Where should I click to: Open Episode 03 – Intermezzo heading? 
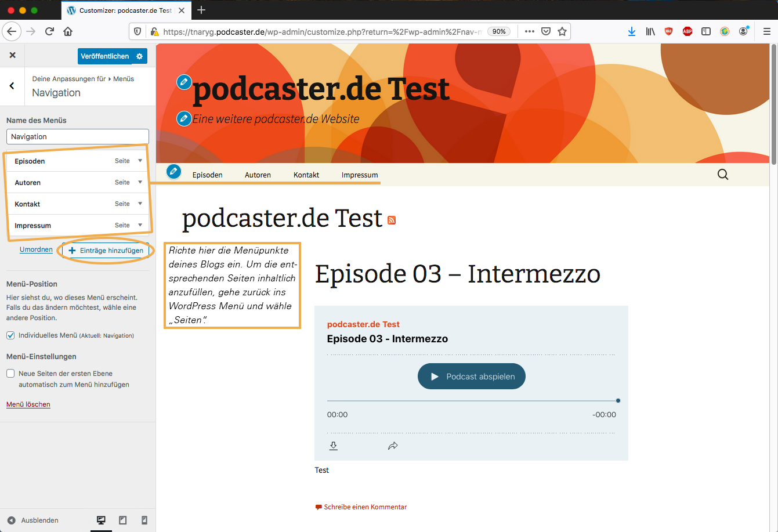[458, 274]
